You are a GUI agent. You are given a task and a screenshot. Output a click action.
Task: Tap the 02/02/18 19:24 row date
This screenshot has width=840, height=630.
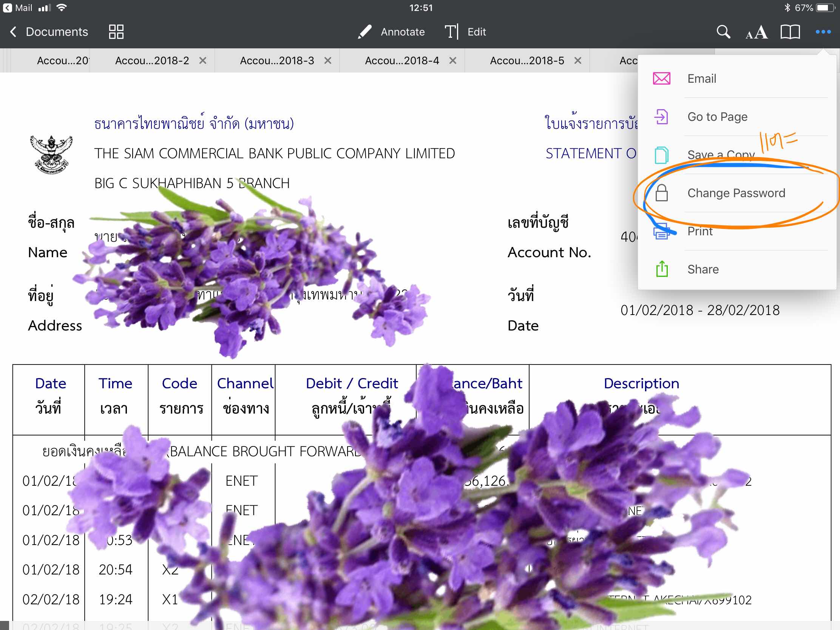51,599
